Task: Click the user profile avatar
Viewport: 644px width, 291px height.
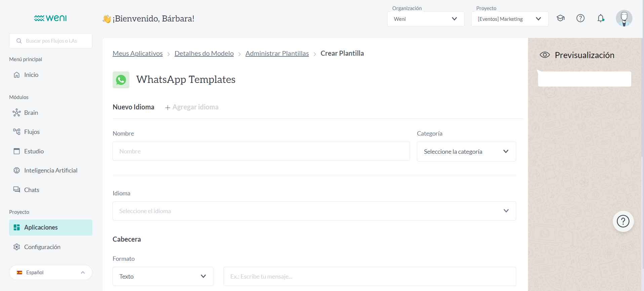Action: click(624, 18)
